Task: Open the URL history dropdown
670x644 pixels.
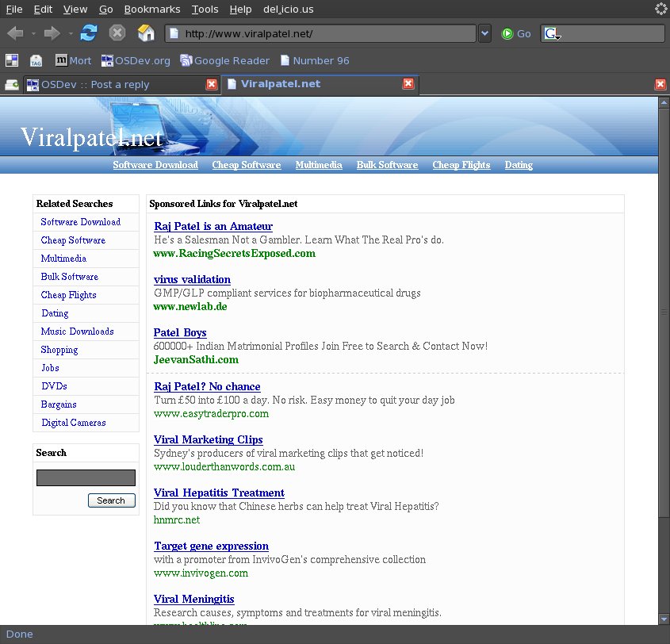Action: pyautogui.click(x=484, y=33)
